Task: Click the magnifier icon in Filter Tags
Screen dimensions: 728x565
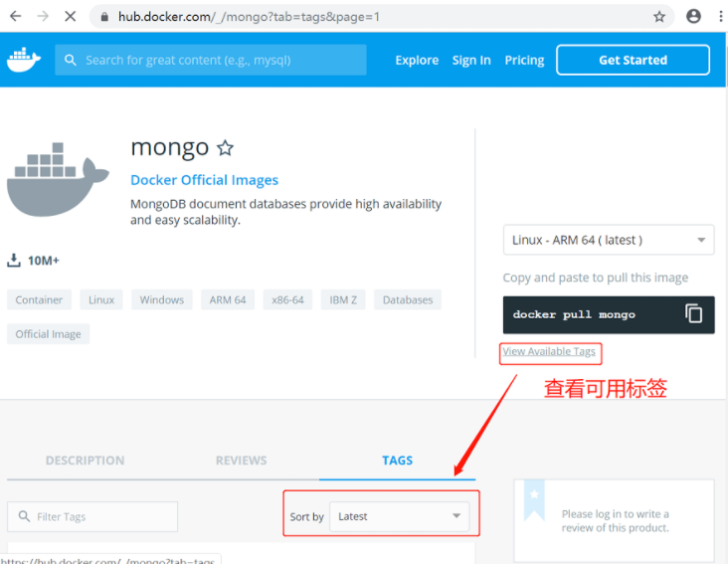Action: [x=24, y=516]
